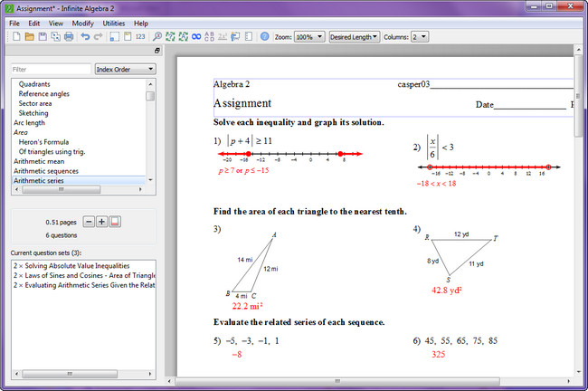
Task: Click the page layout icon before Help
Action: tap(248, 36)
